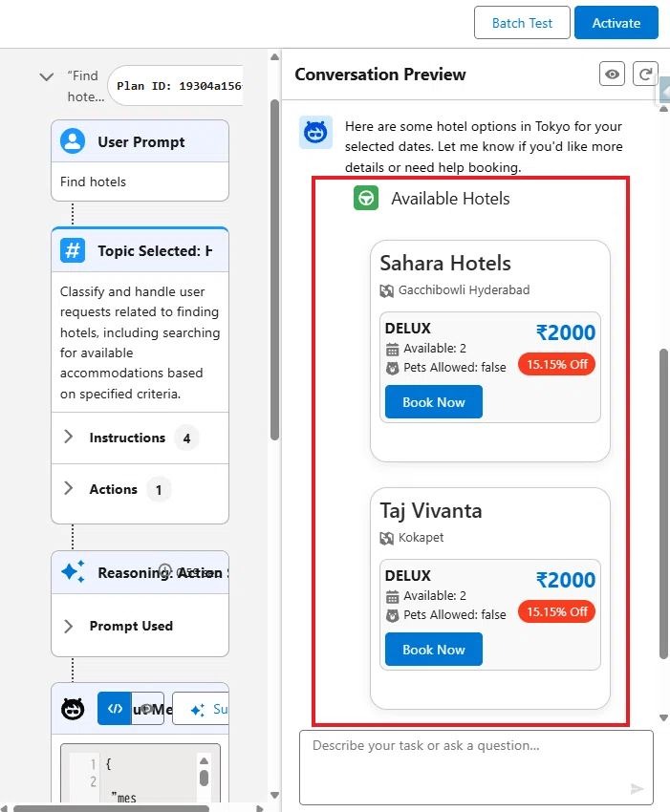Click Taj Vivanta 15.15% Off badge

click(x=556, y=612)
